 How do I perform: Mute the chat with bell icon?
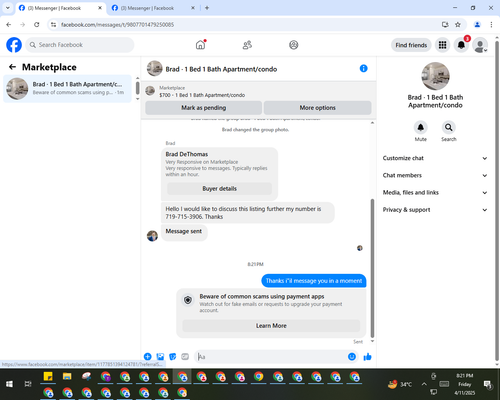(421, 127)
